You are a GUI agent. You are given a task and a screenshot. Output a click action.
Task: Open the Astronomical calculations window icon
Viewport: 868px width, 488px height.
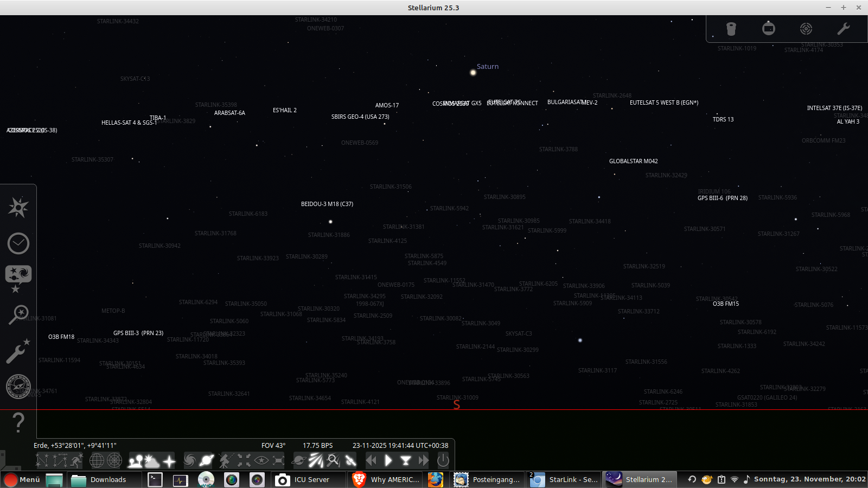coord(18,387)
